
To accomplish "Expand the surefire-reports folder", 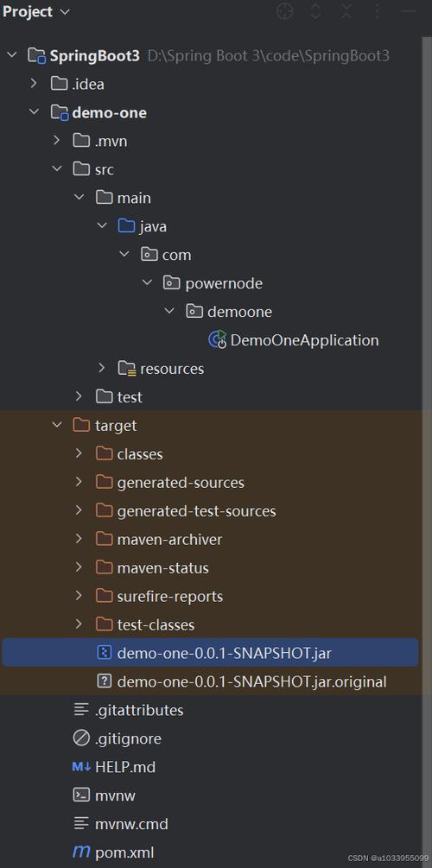I will pyautogui.click(x=79, y=596).
